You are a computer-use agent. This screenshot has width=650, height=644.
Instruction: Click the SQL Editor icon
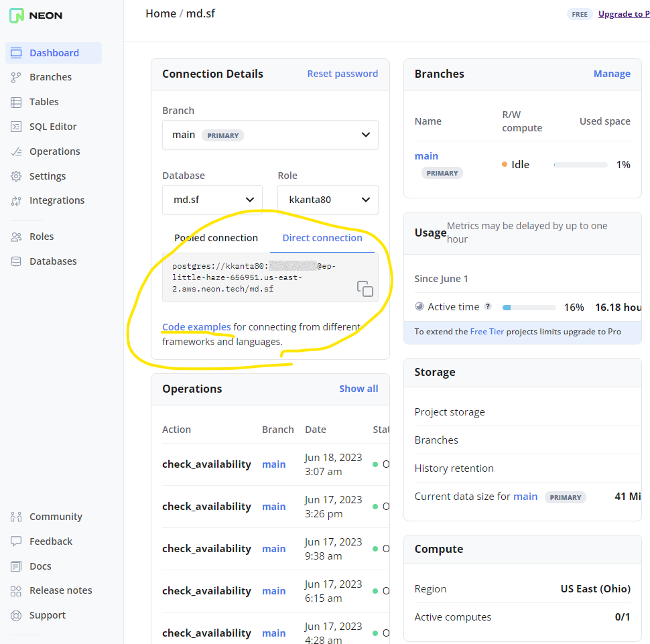(x=16, y=127)
